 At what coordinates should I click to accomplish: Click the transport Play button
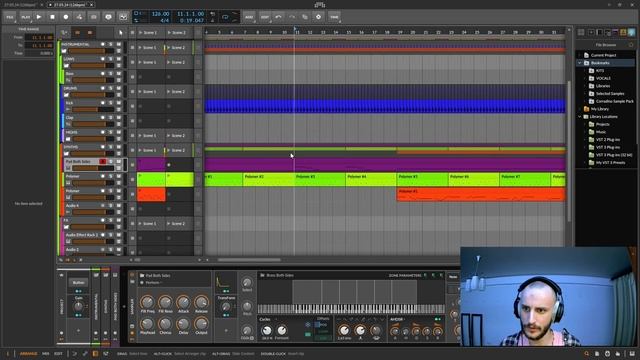39,17
